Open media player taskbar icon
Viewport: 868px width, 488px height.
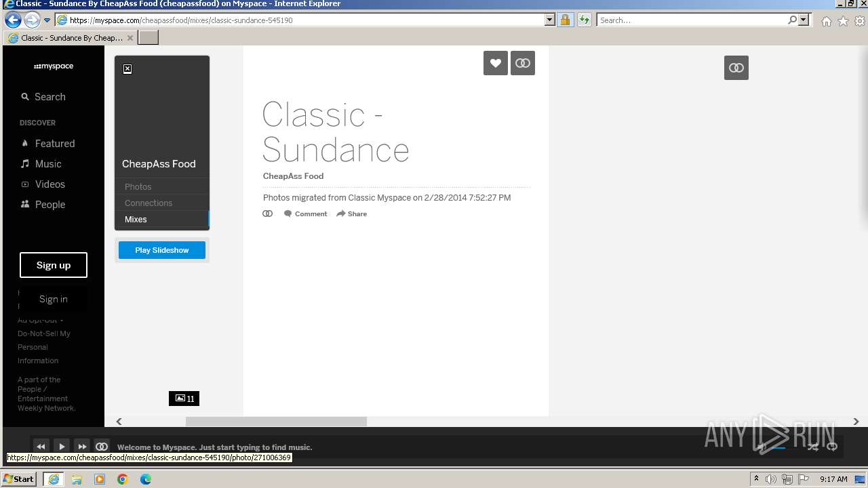tap(100, 479)
